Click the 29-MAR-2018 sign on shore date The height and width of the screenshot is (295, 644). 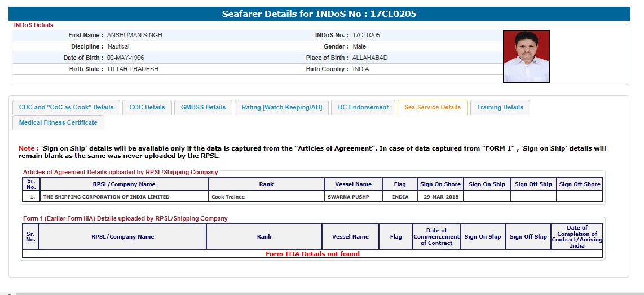pyautogui.click(x=440, y=197)
